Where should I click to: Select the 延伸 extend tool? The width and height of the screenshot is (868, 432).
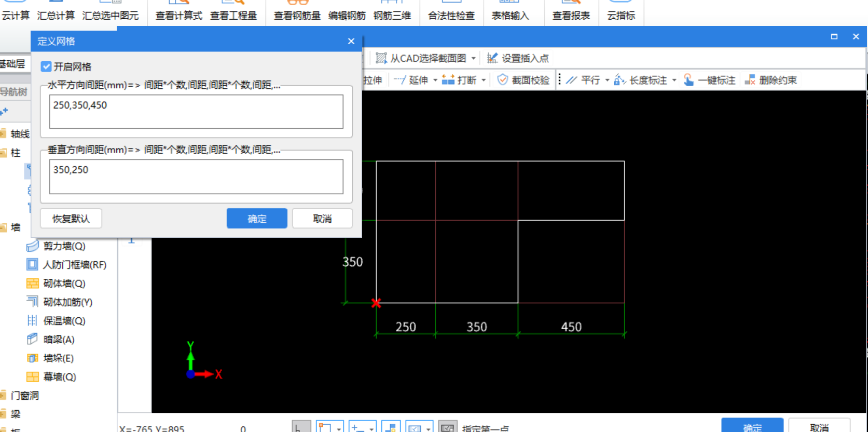411,80
